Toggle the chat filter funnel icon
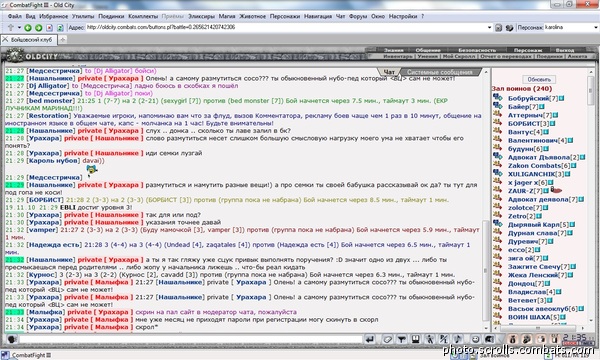Viewport: 600px width, 360px height. 401,339
